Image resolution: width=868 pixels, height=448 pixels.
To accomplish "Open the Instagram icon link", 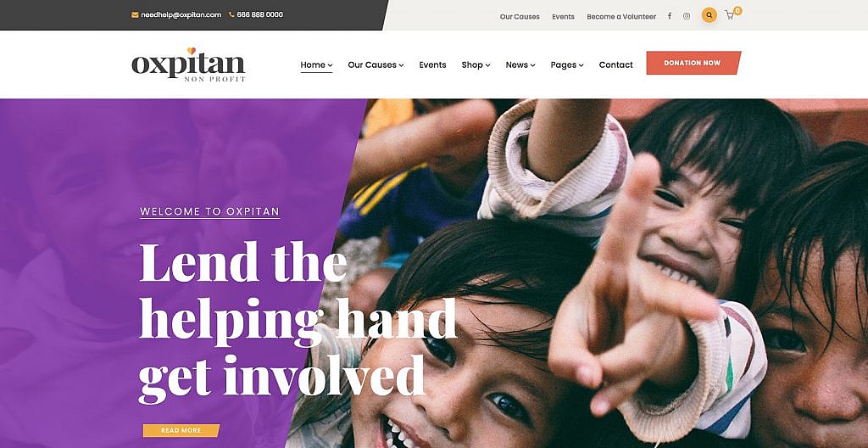I will (687, 16).
